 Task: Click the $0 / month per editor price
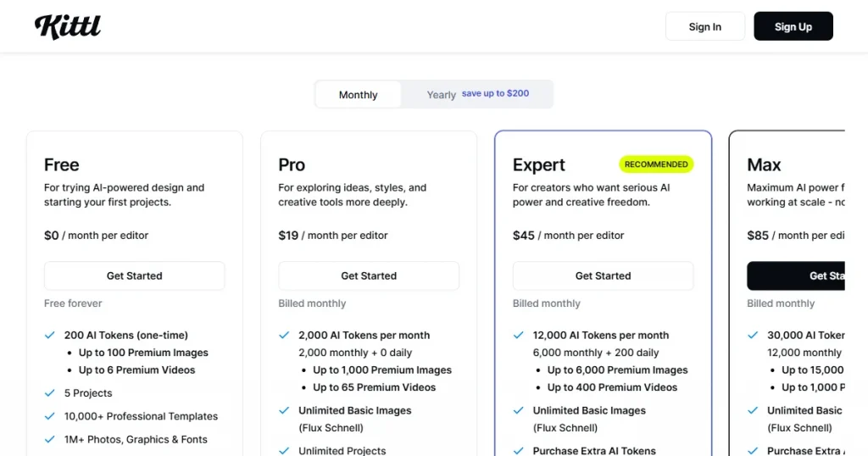tap(97, 235)
